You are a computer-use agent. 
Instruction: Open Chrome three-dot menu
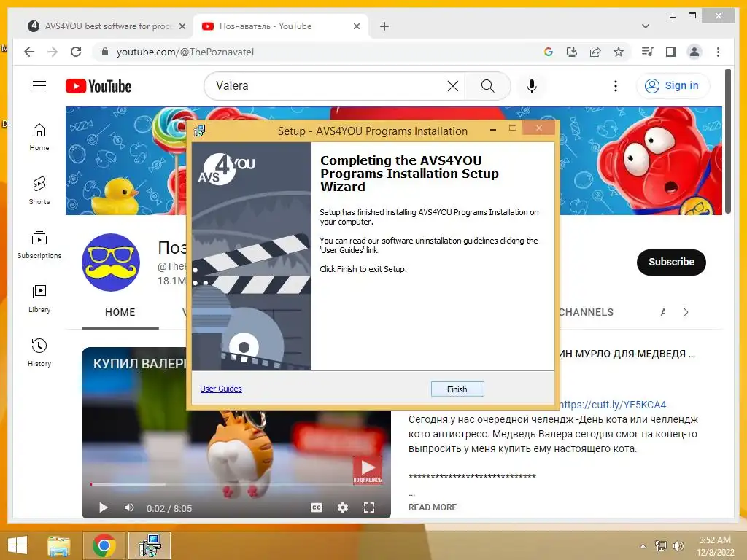(718, 52)
